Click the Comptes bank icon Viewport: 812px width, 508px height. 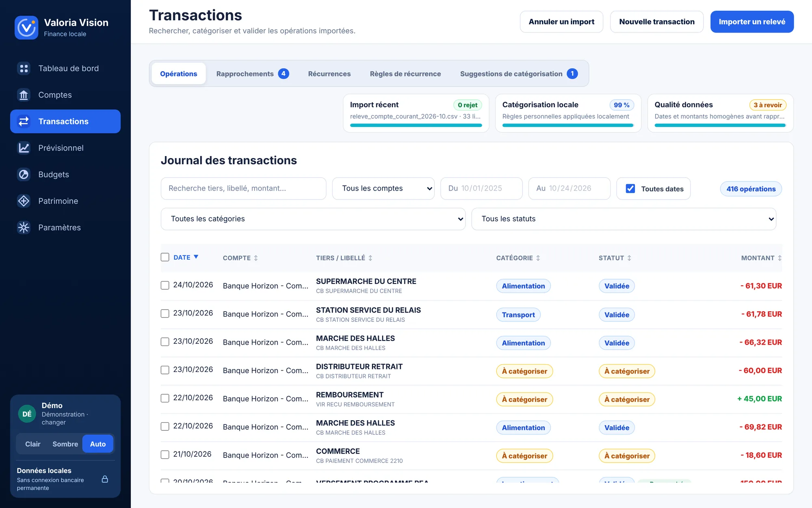pyautogui.click(x=24, y=95)
